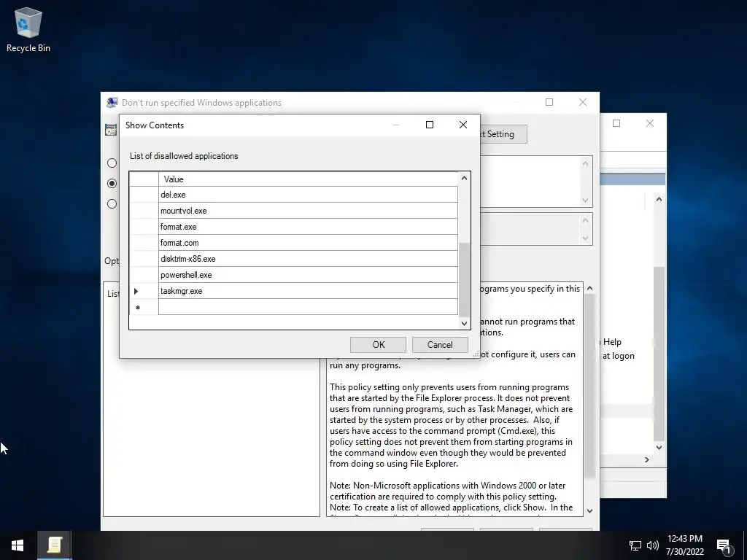Viewport: 747px width, 560px height.
Task: Open the volume tray icon
Action: pos(653,545)
